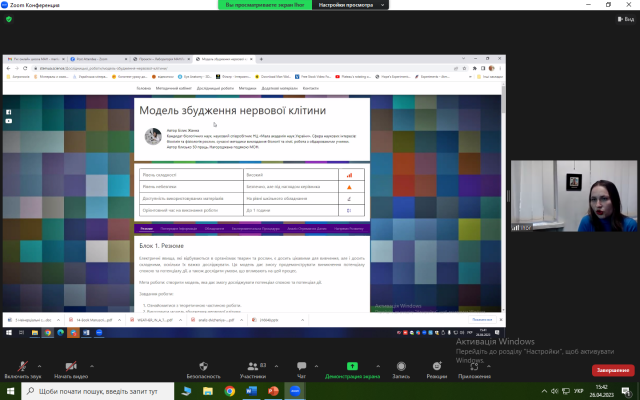The height and width of the screenshot is (400, 640).
Task: Open File Explorer from the host taskbar
Action: [x=208, y=391]
